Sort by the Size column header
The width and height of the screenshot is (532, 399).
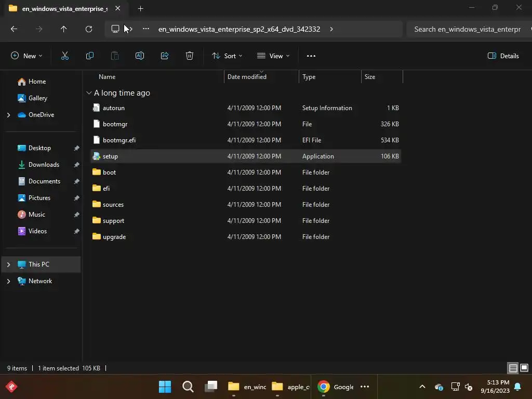[x=370, y=77]
